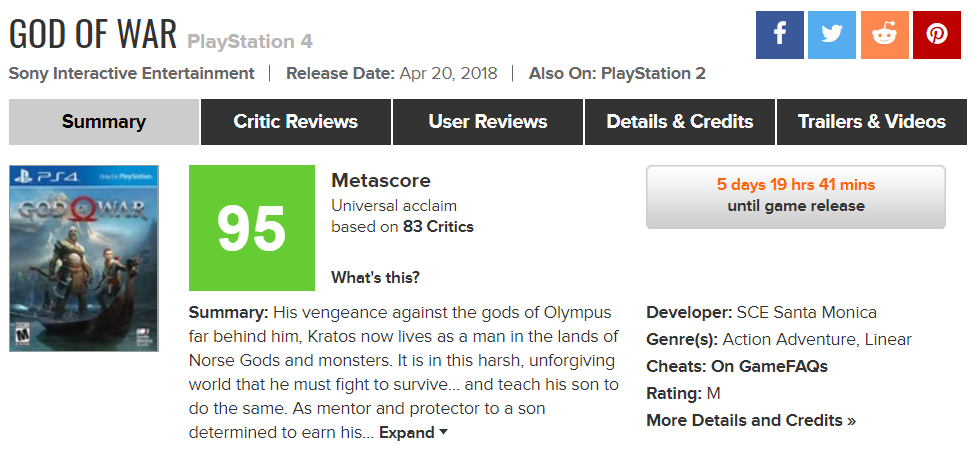The width and height of the screenshot is (976, 449).
Task: Switch to Critic Reviews tab
Action: click(x=295, y=122)
